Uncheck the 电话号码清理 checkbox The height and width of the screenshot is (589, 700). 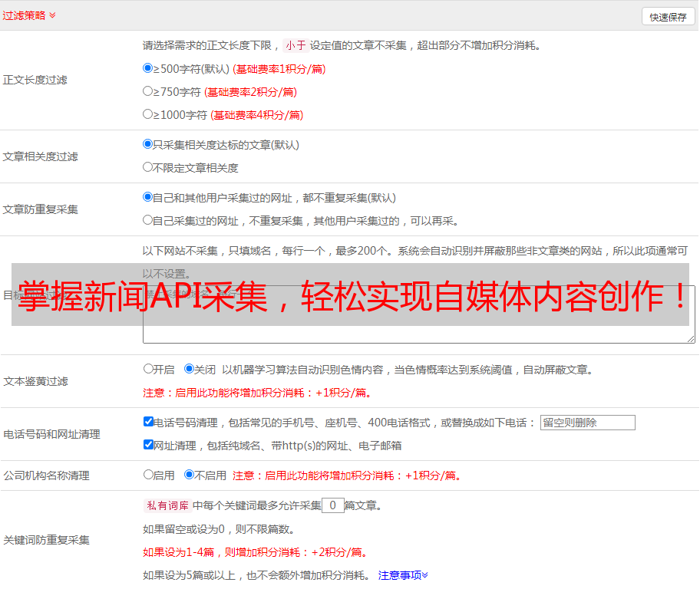(148, 422)
